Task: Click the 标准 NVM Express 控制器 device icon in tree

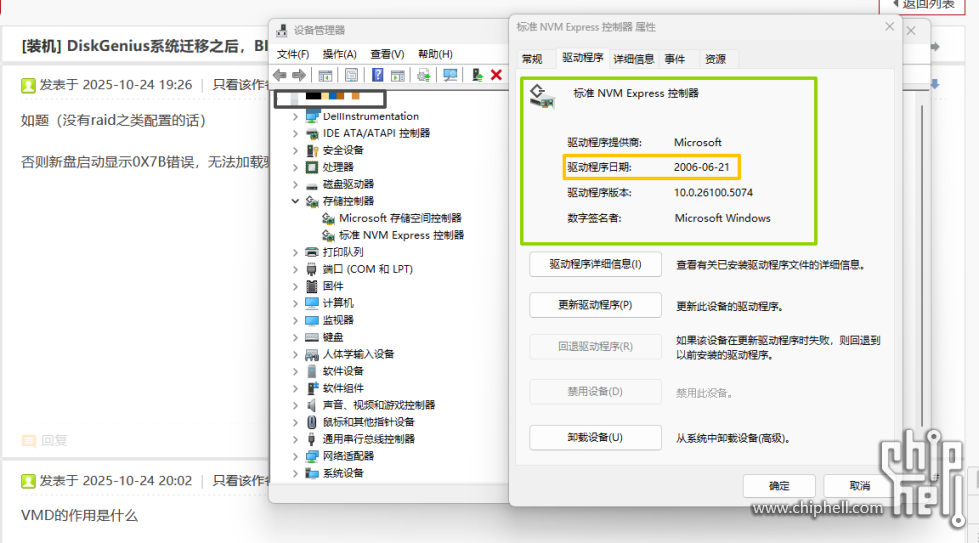Action: pyautogui.click(x=328, y=235)
